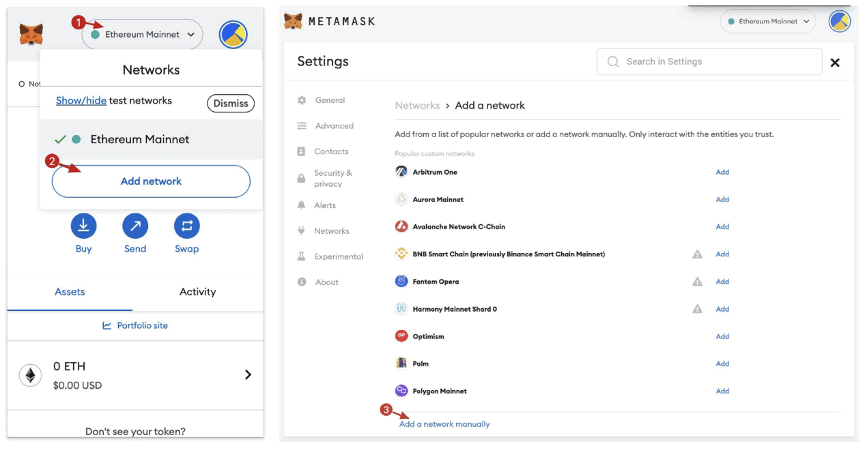Open Experimental settings section
The image size is (866, 449).
tap(339, 256)
